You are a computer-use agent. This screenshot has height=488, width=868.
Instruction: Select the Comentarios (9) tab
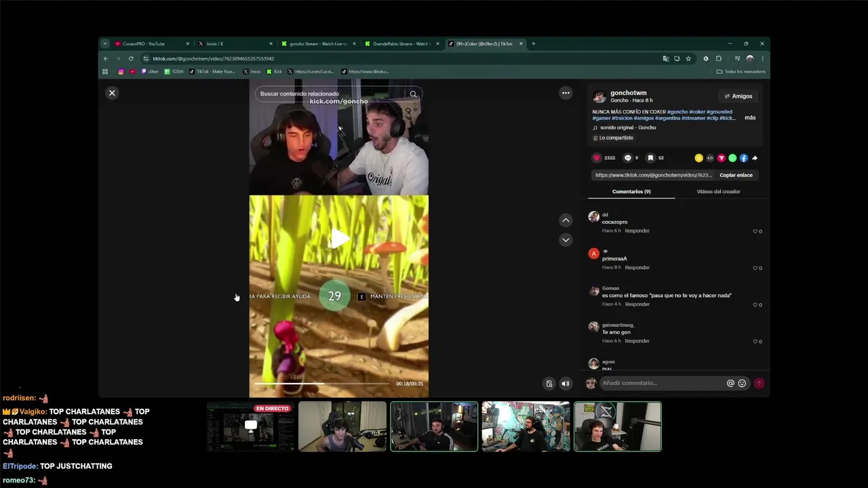[x=631, y=192]
